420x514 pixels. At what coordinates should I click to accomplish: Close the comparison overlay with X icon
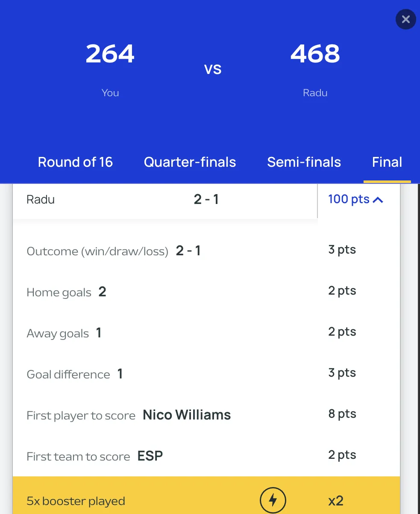(405, 19)
